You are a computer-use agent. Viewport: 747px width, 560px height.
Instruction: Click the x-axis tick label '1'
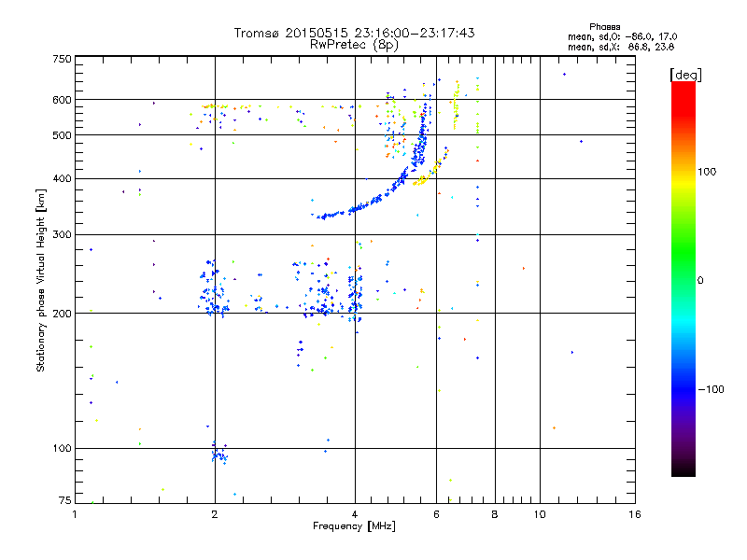[75, 514]
